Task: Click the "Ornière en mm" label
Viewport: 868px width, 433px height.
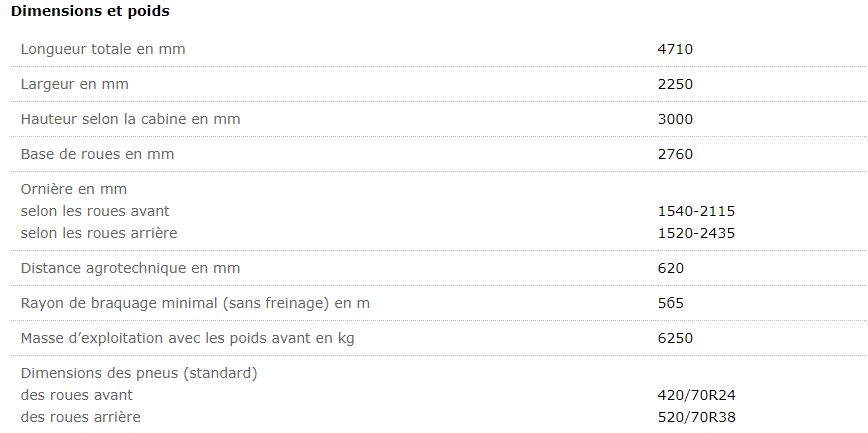Action: pyautogui.click(x=74, y=188)
